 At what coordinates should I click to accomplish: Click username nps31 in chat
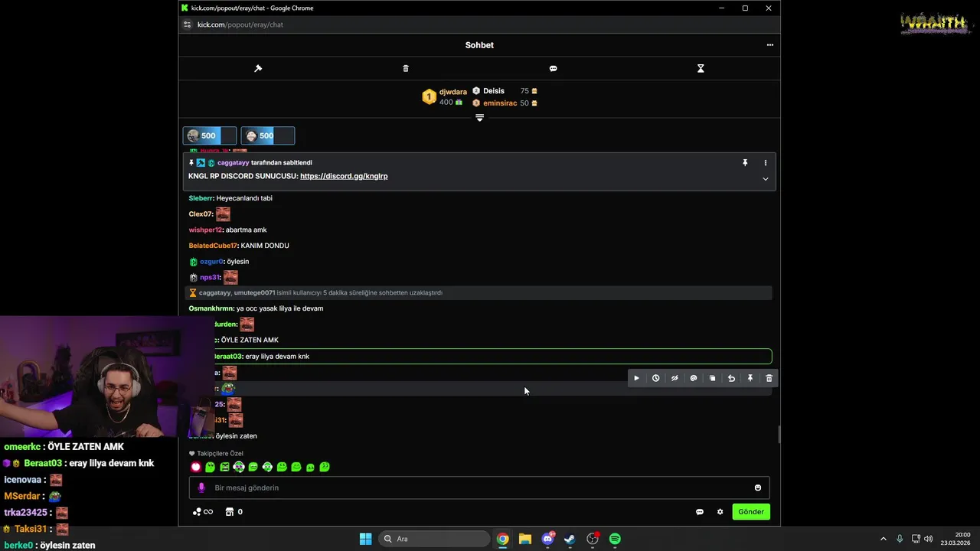[210, 278]
